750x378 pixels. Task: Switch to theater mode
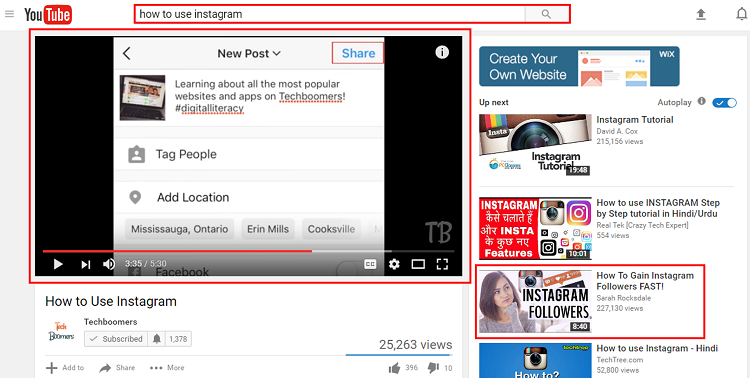418,264
